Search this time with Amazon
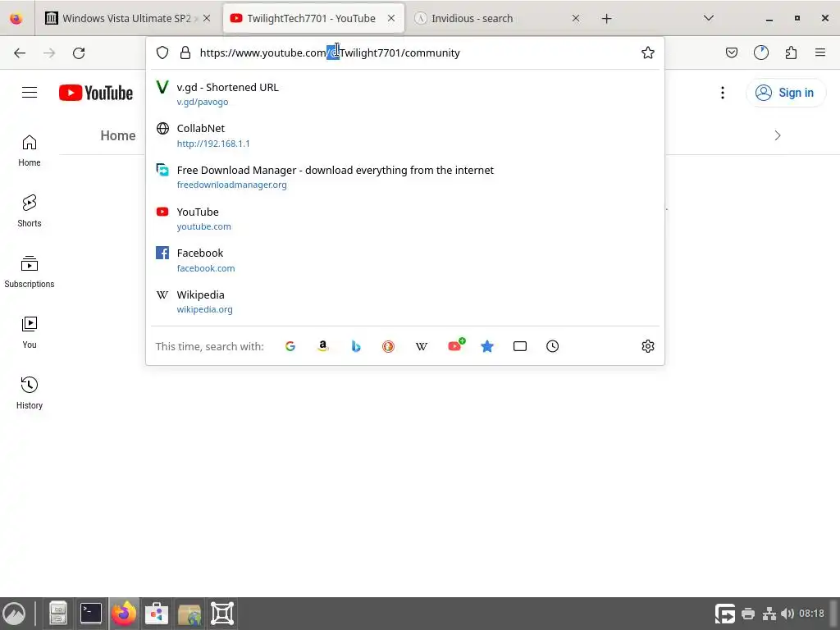Image resolution: width=840 pixels, height=630 pixels. click(323, 346)
